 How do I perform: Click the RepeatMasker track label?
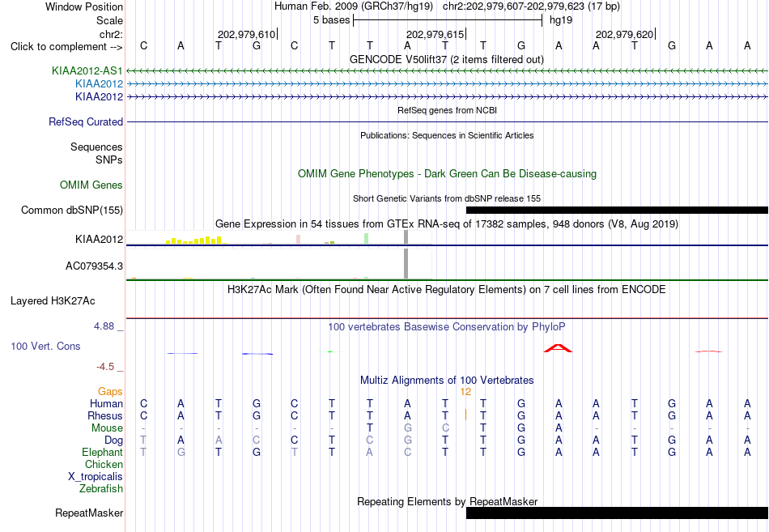coord(89,513)
